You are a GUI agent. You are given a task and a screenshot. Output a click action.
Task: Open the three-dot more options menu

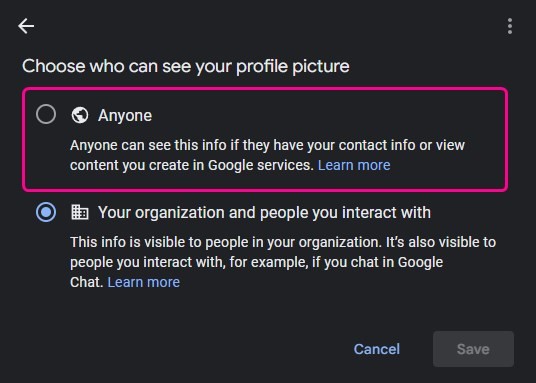(510, 26)
